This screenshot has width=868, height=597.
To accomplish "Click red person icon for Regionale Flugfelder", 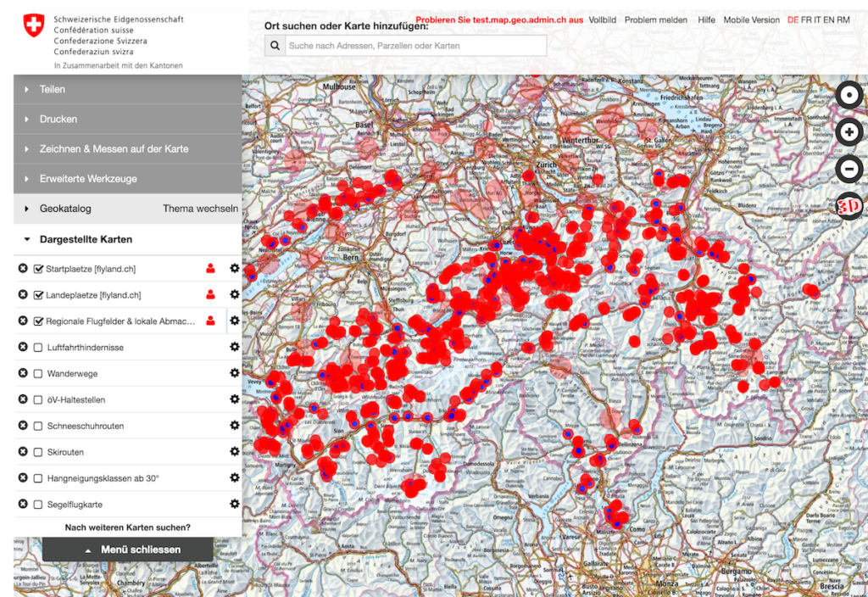I will (210, 321).
